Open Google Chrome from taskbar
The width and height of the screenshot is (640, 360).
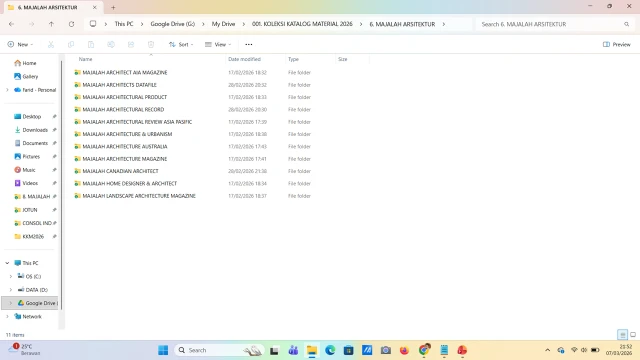(424, 350)
